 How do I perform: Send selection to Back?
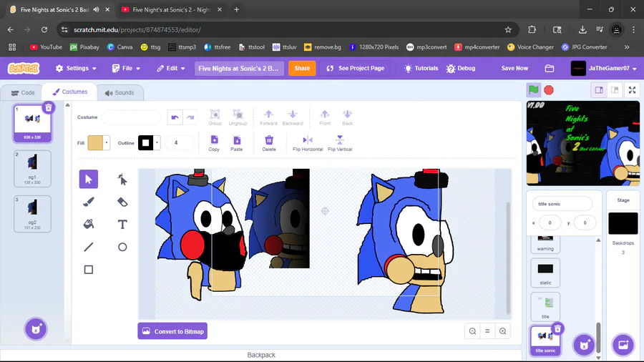pyautogui.click(x=348, y=117)
